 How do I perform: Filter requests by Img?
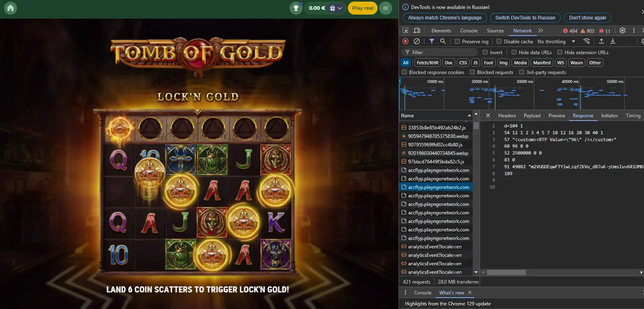tap(503, 63)
